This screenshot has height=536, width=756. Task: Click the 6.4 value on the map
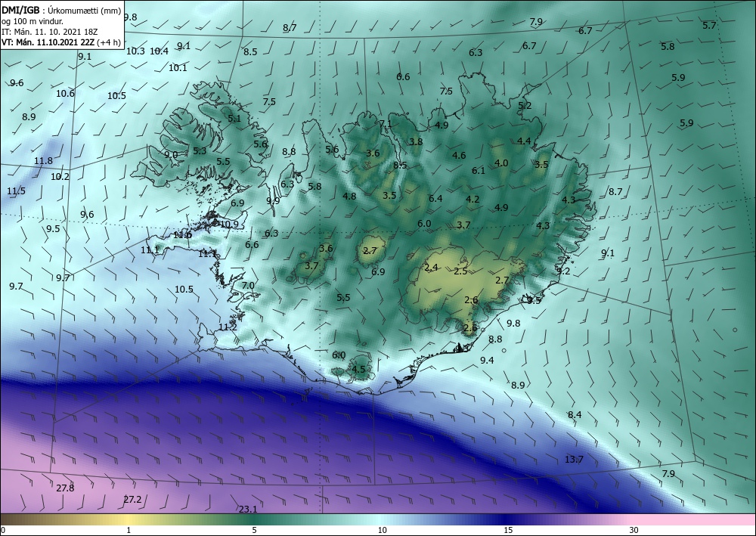point(435,198)
